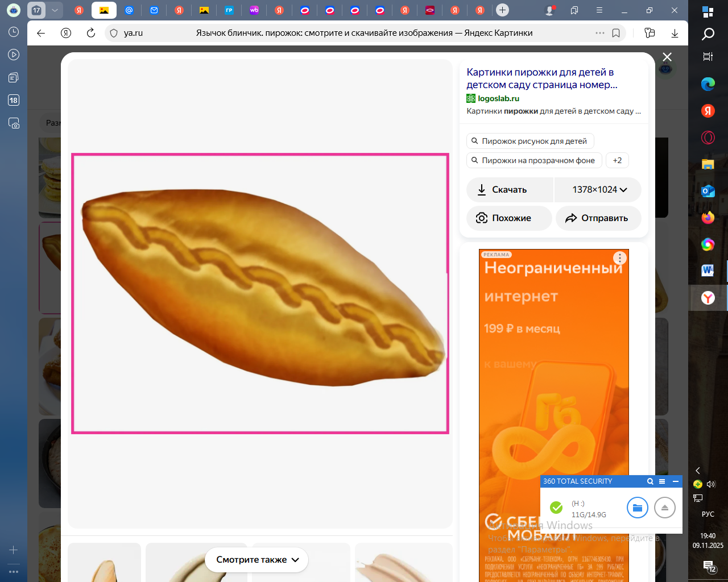Download the image via the Скачать button
The image size is (728, 582).
pos(510,190)
